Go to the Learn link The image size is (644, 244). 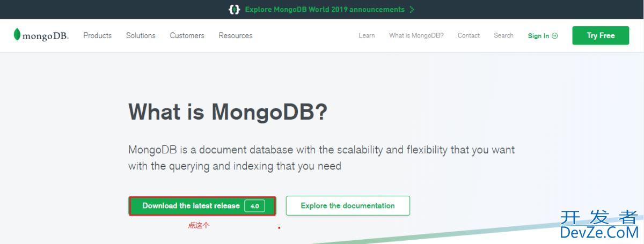click(367, 35)
